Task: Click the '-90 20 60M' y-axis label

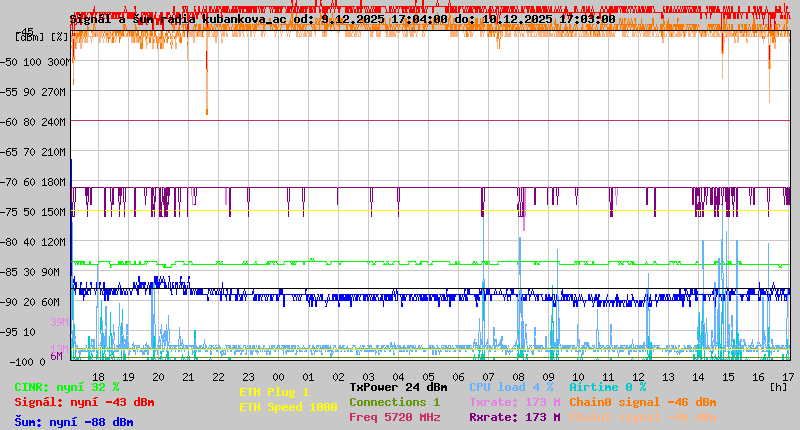Action: pos(30,302)
